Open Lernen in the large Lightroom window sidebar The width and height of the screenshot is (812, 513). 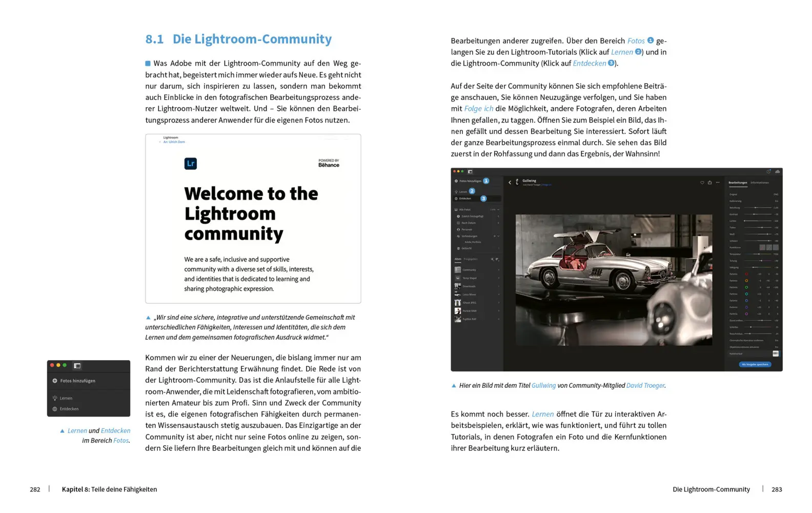tap(460, 191)
